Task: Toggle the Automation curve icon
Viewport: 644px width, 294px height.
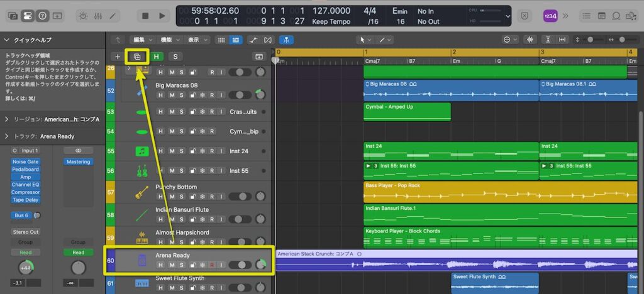Action: point(253,40)
